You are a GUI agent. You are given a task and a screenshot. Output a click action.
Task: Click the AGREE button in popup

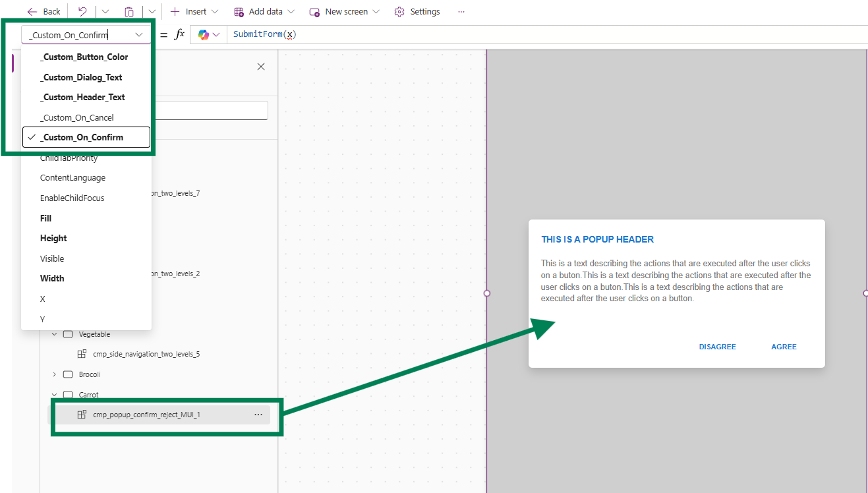[x=784, y=347]
